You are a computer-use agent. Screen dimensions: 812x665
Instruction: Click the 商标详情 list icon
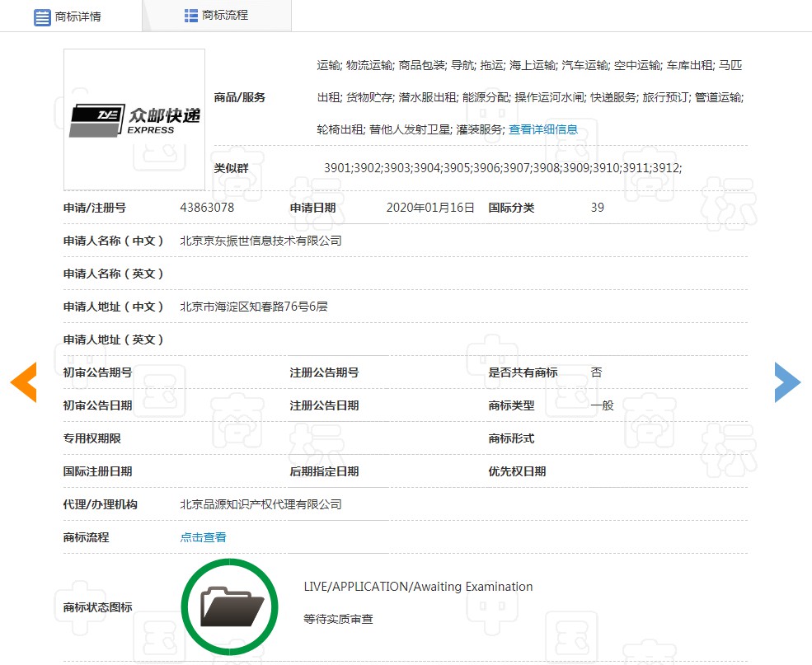pyautogui.click(x=42, y=16)
